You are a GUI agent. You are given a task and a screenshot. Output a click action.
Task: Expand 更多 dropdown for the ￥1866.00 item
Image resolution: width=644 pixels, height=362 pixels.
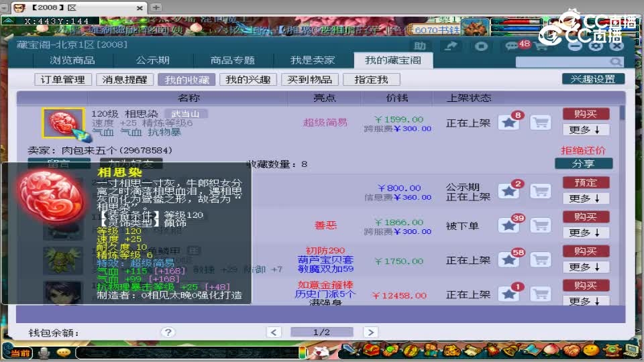(586, 233)
